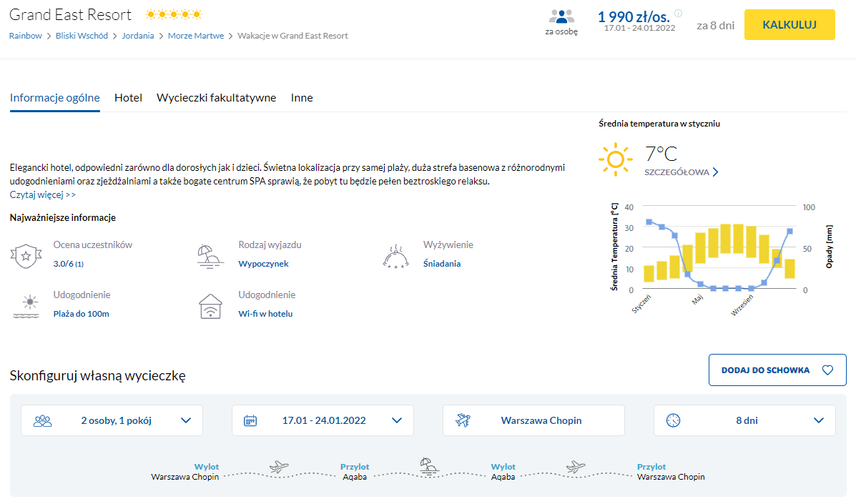Click the heart icon in Dodaj do schowka
This screenshot has width=856, height=504.
827,370
